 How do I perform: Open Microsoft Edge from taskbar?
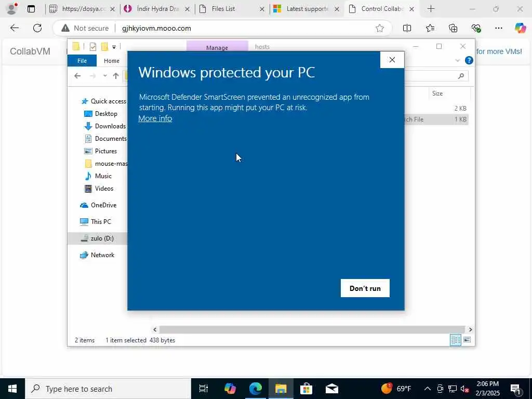tap(256, 389)
